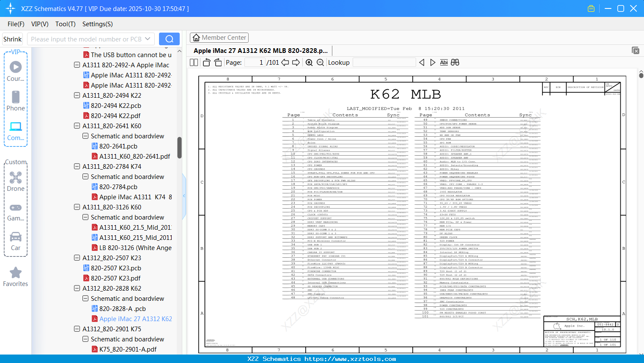Click the file tree vertical scrollbar thumb

(179, 148)
